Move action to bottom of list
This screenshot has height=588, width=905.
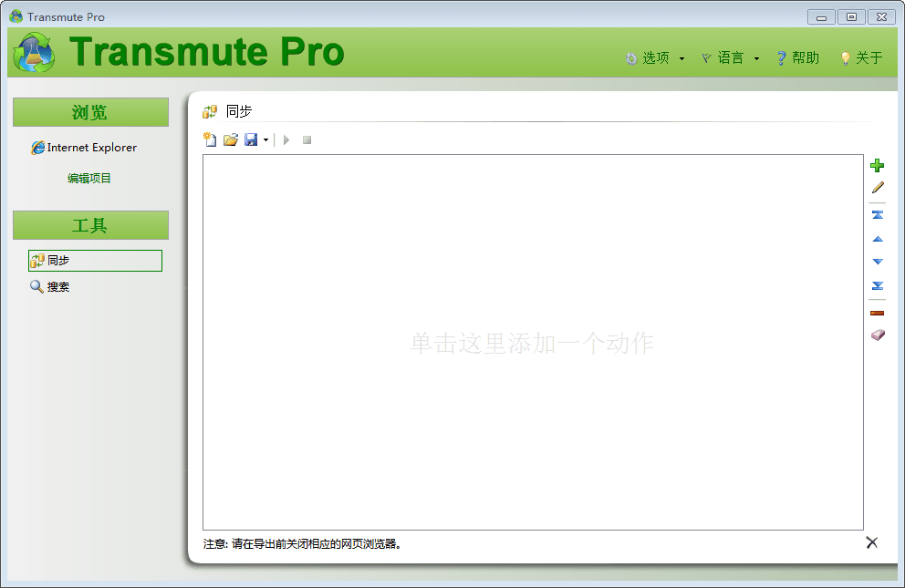(x=878, y=286)
